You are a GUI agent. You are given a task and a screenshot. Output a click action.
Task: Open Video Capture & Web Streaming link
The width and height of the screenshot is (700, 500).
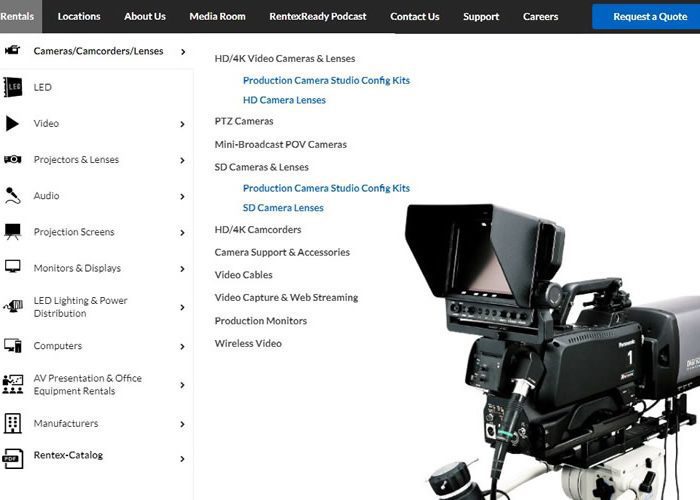click(286, 297)
